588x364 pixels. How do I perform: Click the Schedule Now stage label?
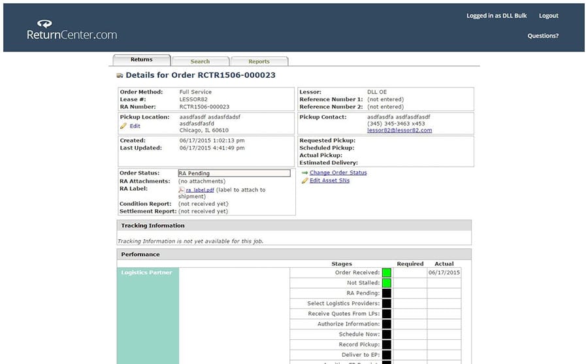(x=359, y=335)
